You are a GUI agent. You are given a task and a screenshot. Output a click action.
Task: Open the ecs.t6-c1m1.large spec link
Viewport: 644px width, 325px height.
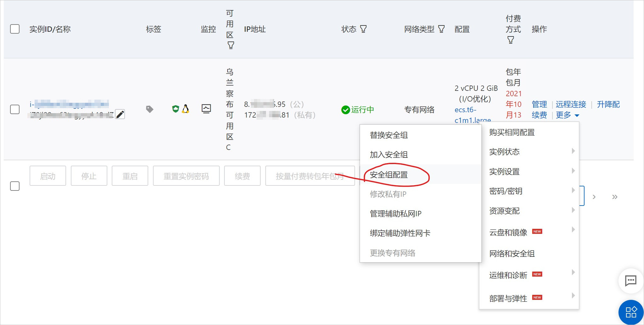472,115
